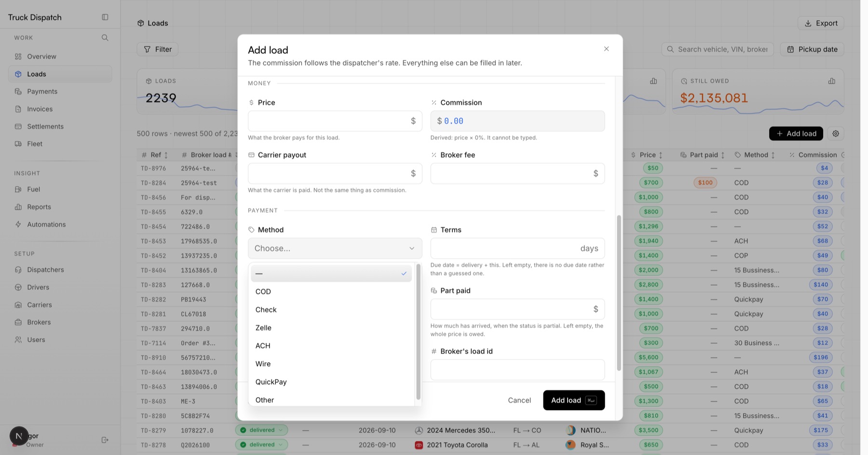Screen dimensions: 868x455
Task: Open Dispatchers setup page
Action: [x=60, y=270]
